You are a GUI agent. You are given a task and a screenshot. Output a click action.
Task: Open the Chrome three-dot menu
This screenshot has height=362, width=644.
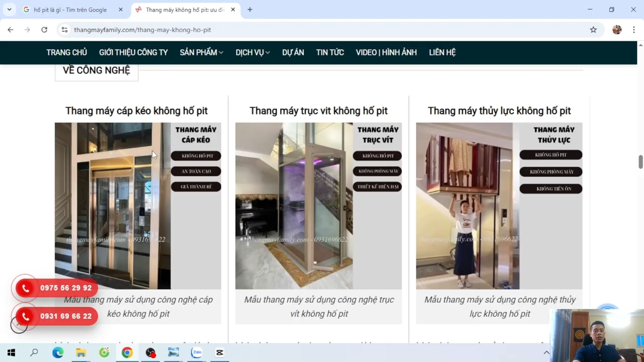633,30
